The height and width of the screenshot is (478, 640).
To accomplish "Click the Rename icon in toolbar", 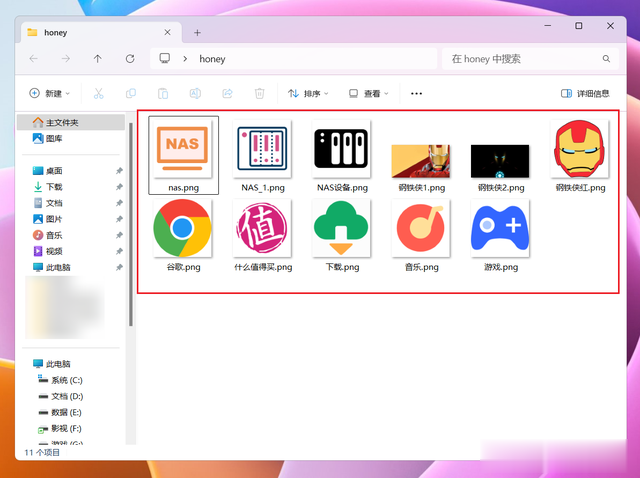I will click(195, 93).
